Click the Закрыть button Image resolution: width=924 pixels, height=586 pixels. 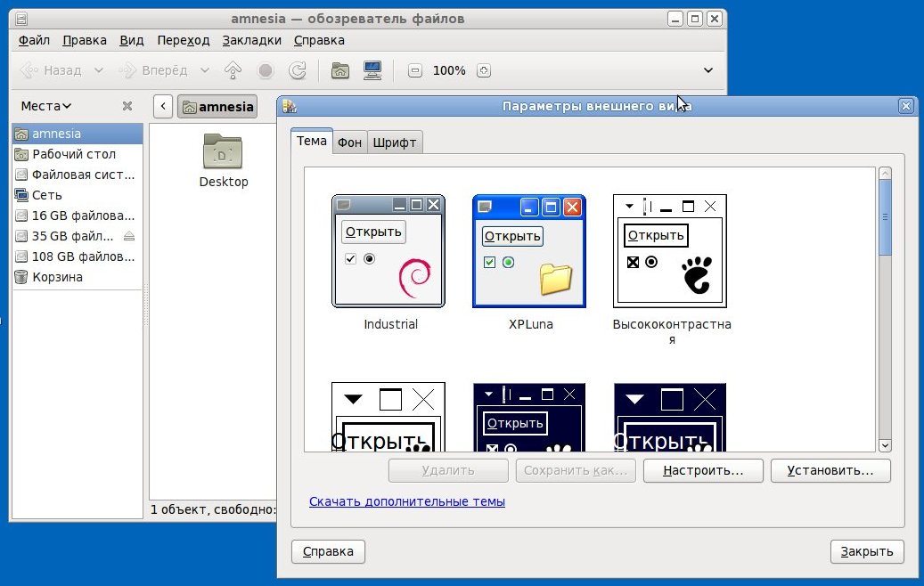pyautogui.click(x=867, y=552)
